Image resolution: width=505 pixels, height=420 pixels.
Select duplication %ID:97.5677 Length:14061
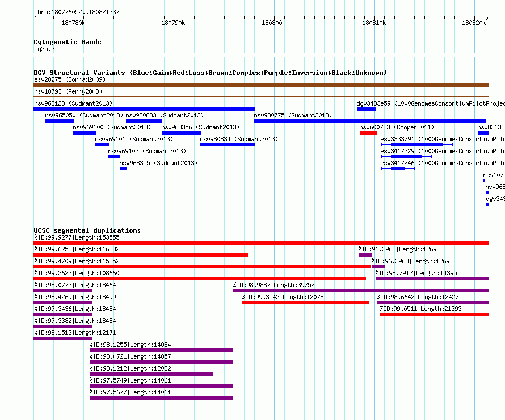point(161,398)
